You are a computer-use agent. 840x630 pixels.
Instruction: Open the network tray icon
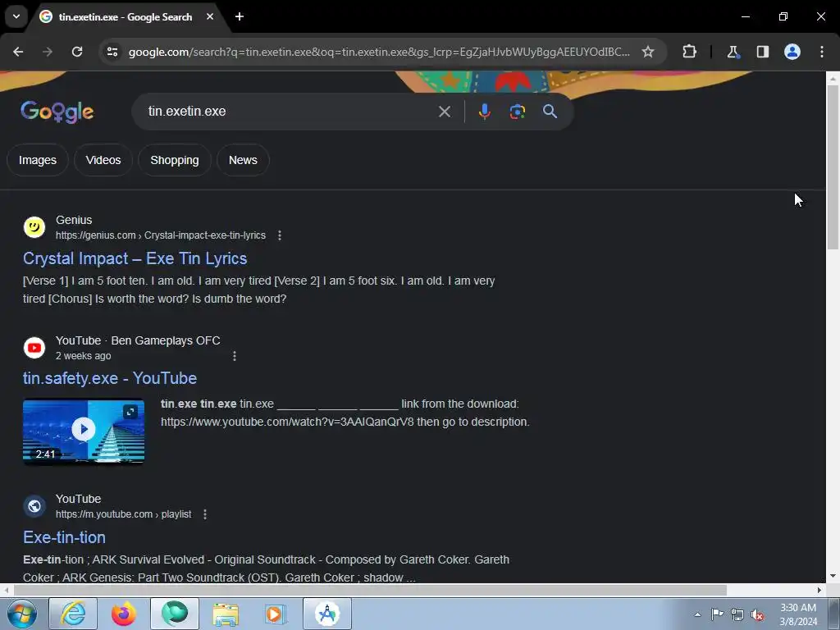737,614
